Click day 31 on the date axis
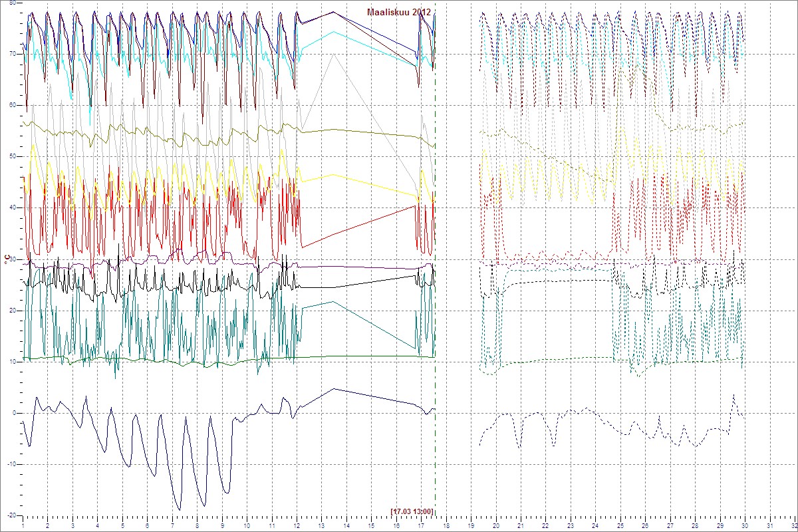 coord(770,525)
